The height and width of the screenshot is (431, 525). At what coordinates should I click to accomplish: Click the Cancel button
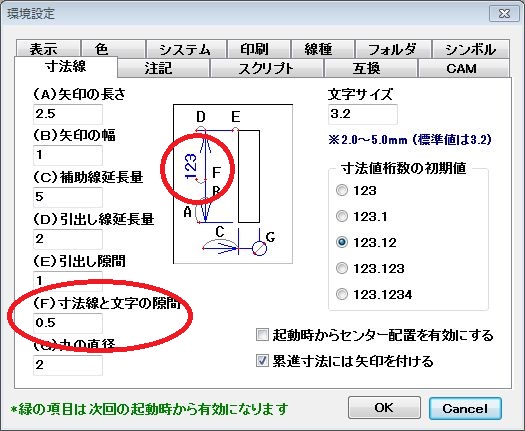pos(465,408)
